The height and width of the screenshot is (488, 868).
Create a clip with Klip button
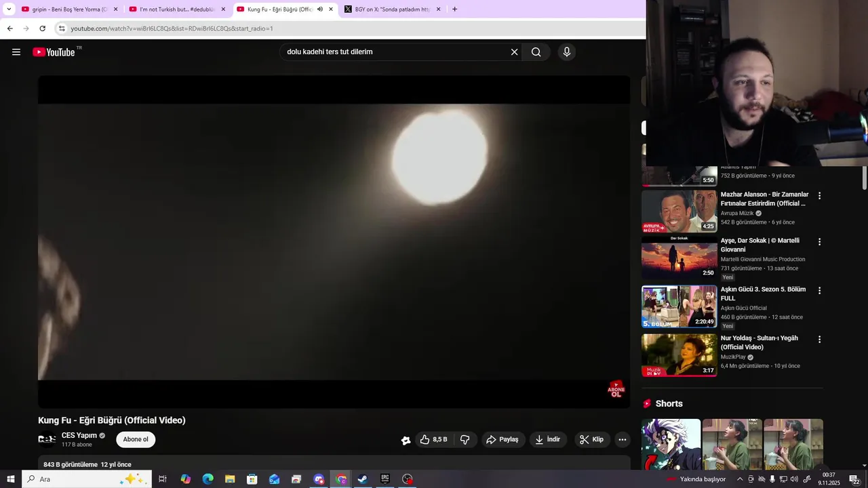tap(592, 440)
